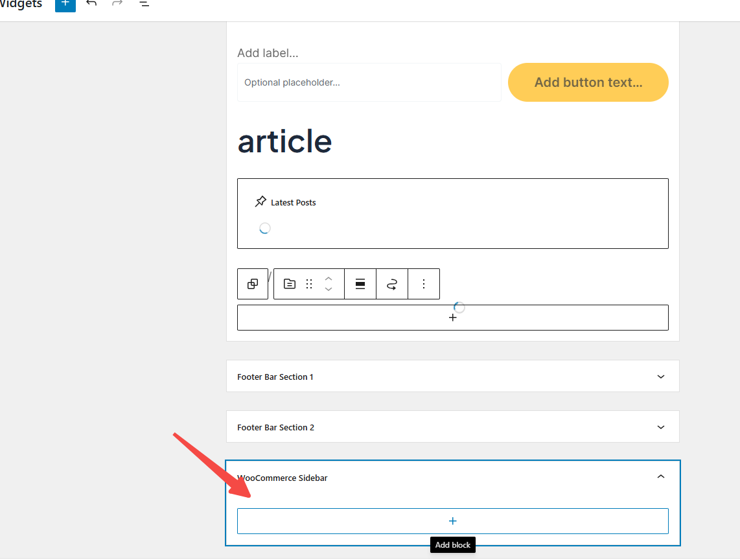The image size is (740, 560).
Task: Click the move-to-widget-area arrow icon
Action: [391, 284]
